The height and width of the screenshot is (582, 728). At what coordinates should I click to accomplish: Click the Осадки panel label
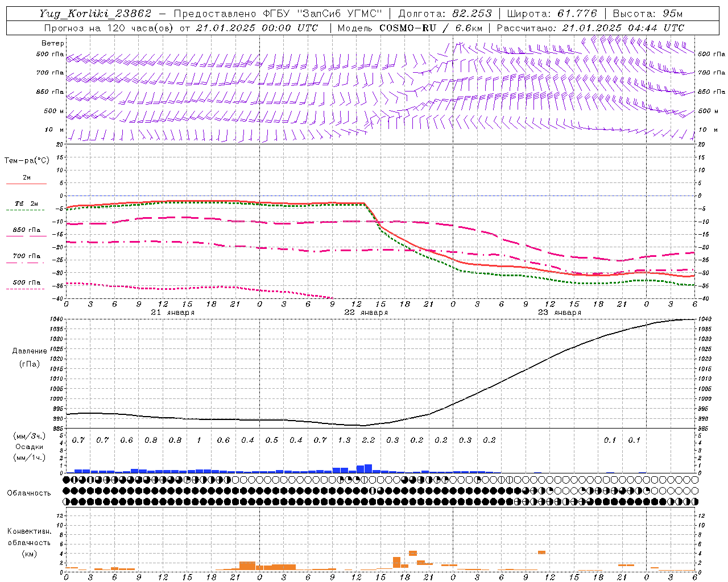(x=29, y=447)
